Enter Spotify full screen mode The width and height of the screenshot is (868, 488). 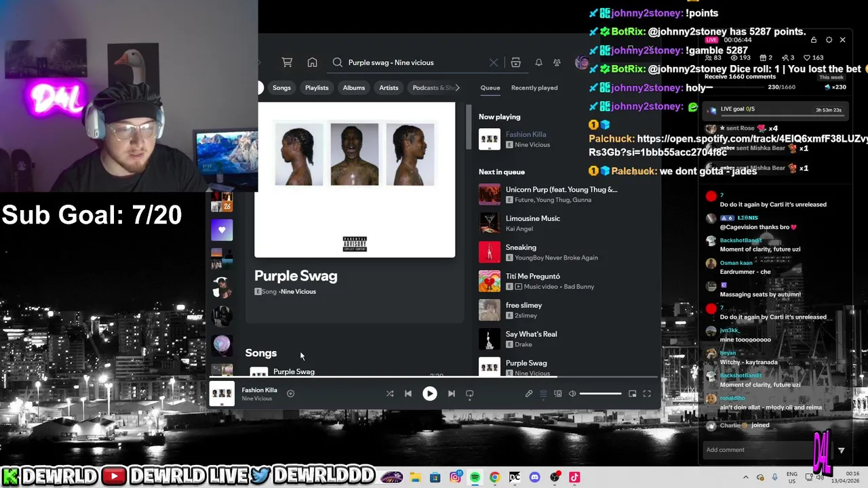pos(647,393)
